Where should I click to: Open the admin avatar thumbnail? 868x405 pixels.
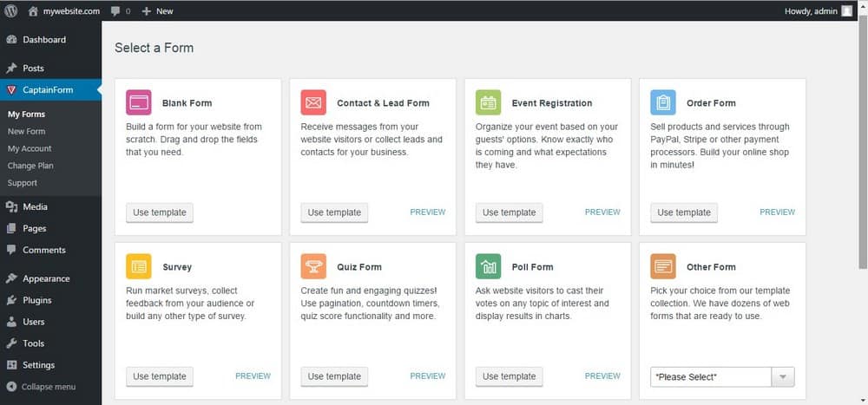coord(847,10)
